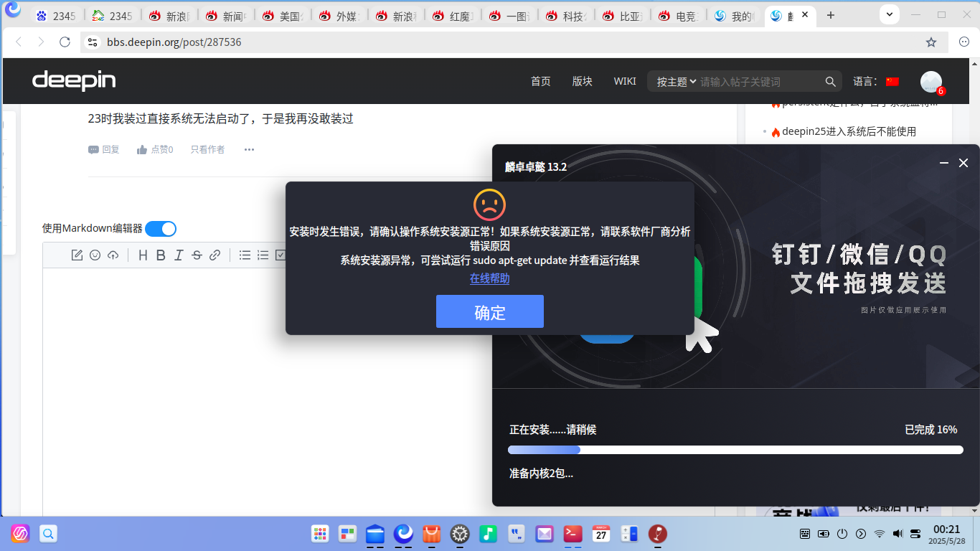Apply strikethrough formatting in the editor
980x551 pixels.
pyautogui.click(x=197, y=255)
